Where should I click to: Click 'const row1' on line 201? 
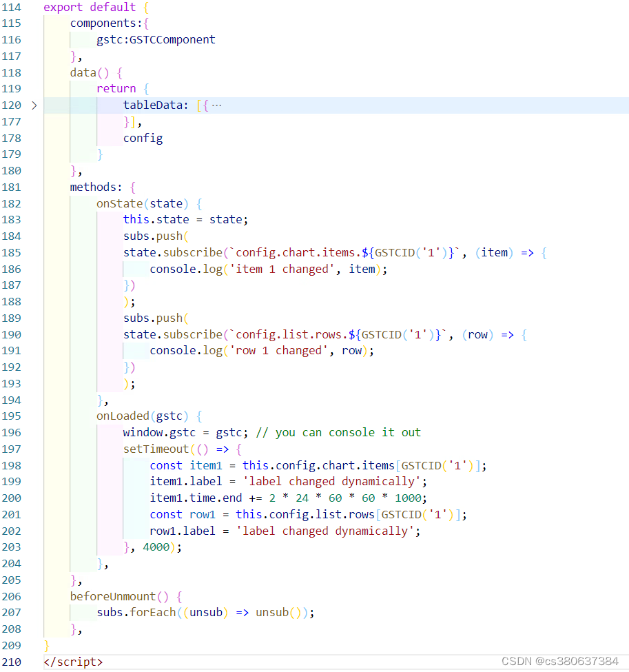(183, 515)
